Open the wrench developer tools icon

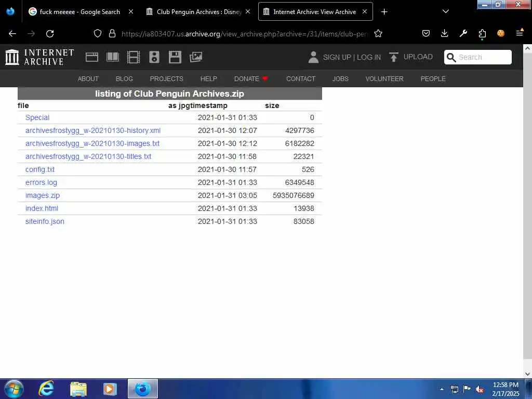click(463, 33)
